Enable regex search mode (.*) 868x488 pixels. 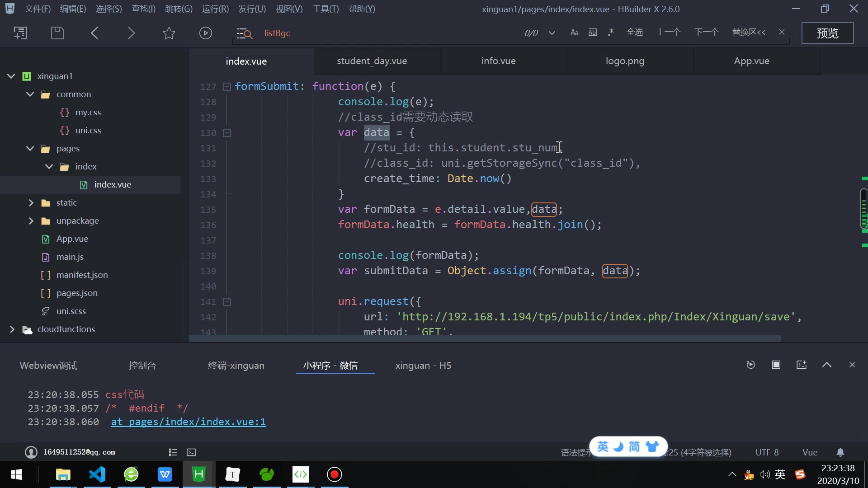pos(610,33)
